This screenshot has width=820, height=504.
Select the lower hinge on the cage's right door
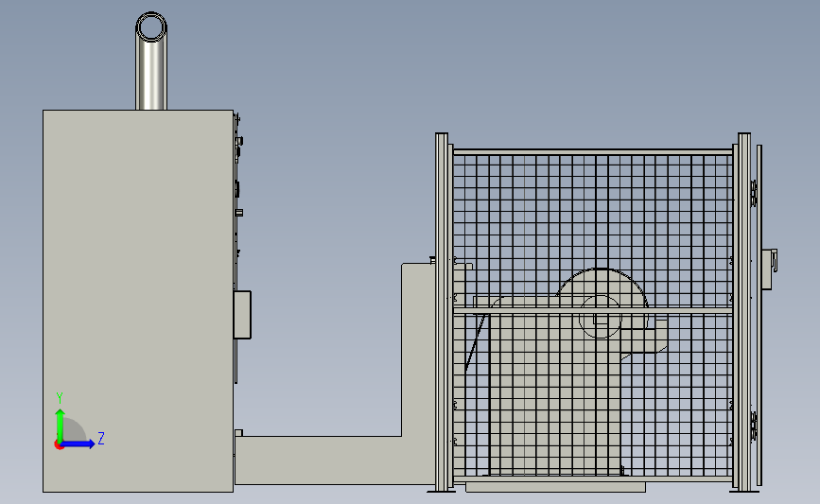(754, 426)
